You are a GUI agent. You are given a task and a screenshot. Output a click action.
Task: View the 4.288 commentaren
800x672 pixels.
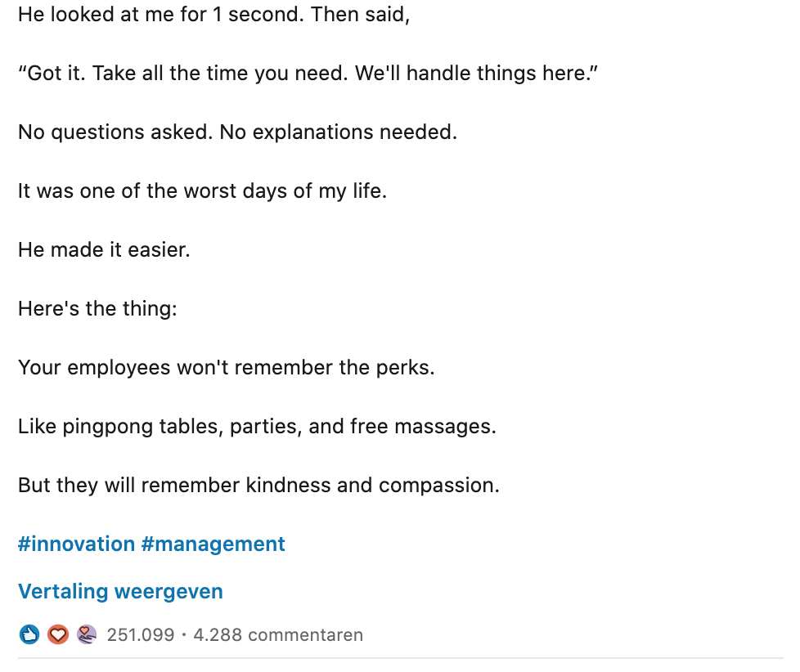point(278,635)
